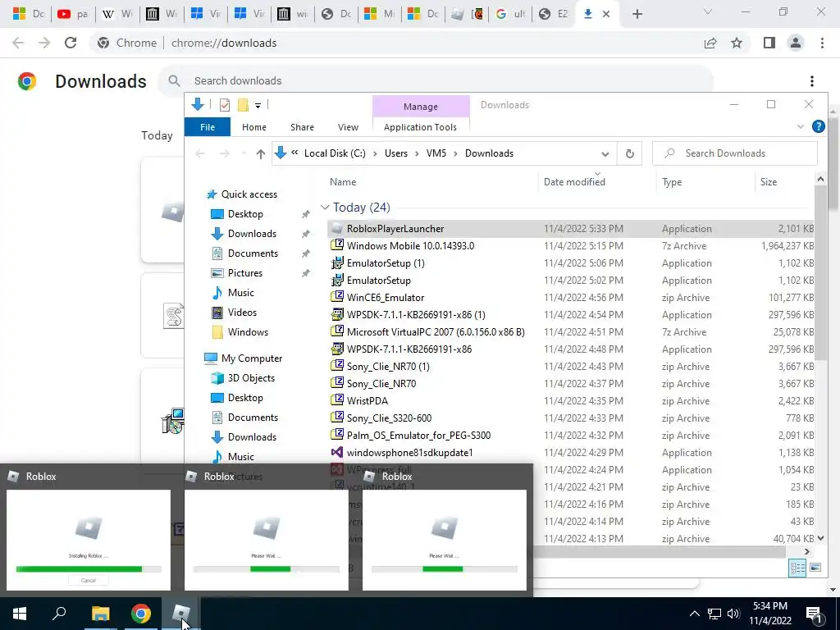The image size is (840, 630).
Task: Click the Search downloads field in Chrome
Action: coord(435,81)
